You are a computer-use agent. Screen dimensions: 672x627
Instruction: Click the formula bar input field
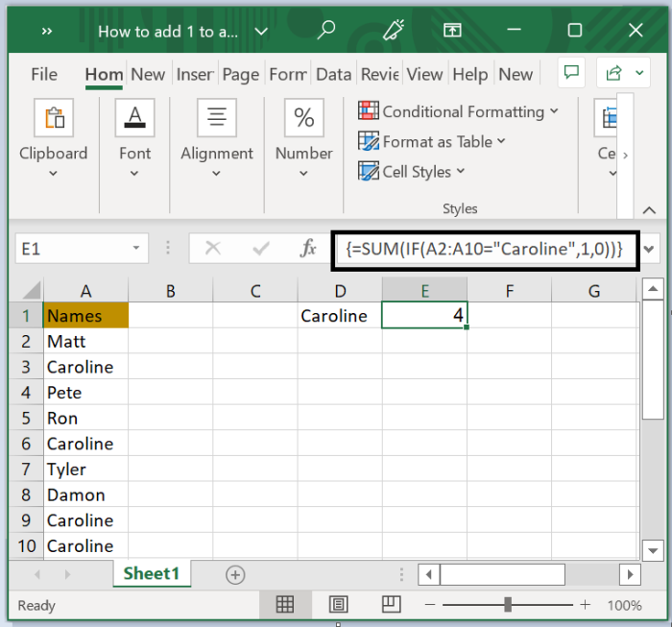(x=483, y=249)
